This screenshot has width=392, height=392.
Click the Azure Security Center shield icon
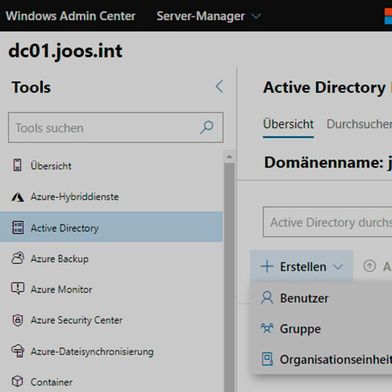tap(18, 320)
